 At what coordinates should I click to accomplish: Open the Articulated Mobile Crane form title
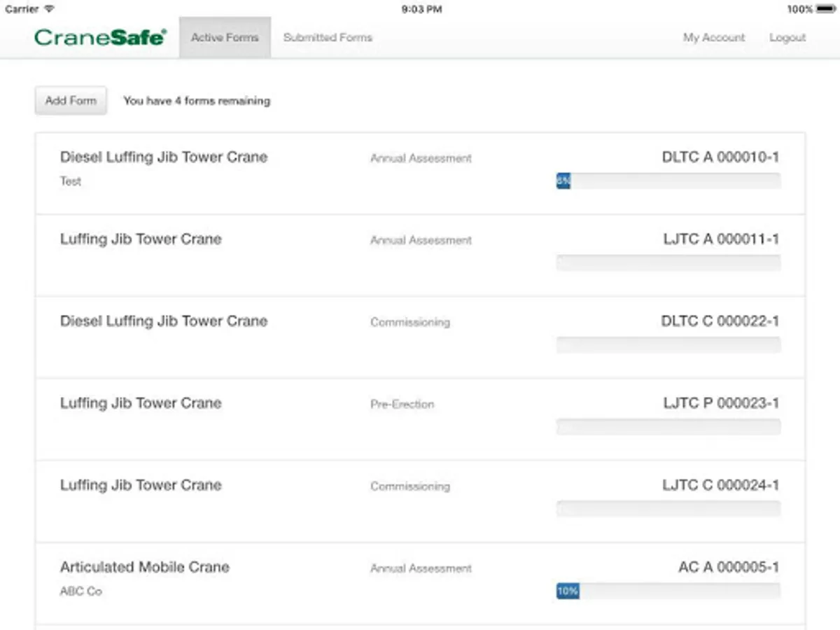click(145, 567)
